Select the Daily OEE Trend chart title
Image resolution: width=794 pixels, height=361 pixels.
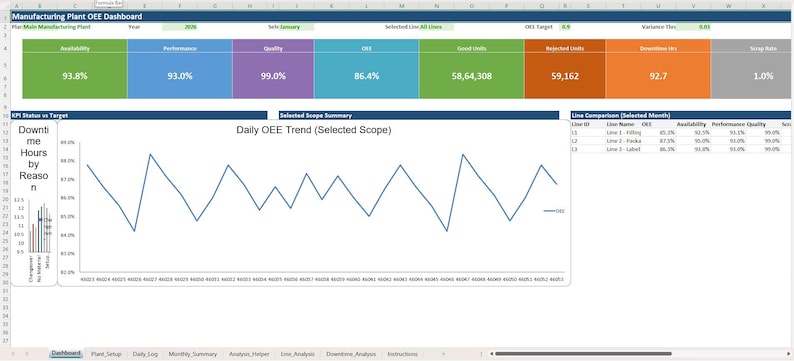pos(314,130)
